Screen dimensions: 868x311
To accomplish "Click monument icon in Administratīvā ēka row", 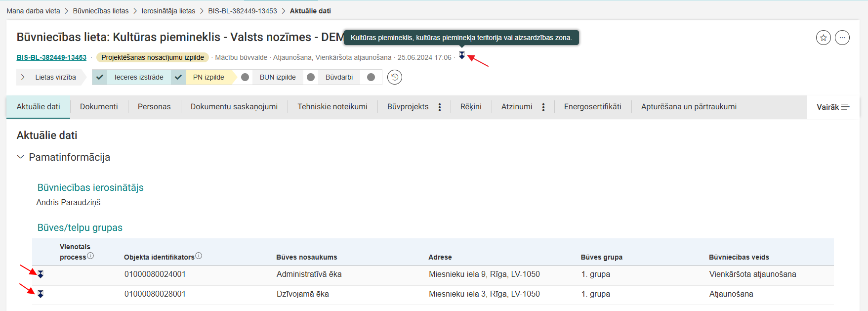I will (41, 274).
